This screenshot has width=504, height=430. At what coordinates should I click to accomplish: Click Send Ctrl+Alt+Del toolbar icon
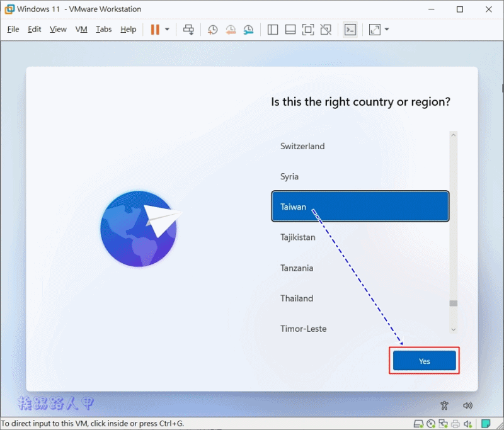pyautogui.click(x=188, y=30)
